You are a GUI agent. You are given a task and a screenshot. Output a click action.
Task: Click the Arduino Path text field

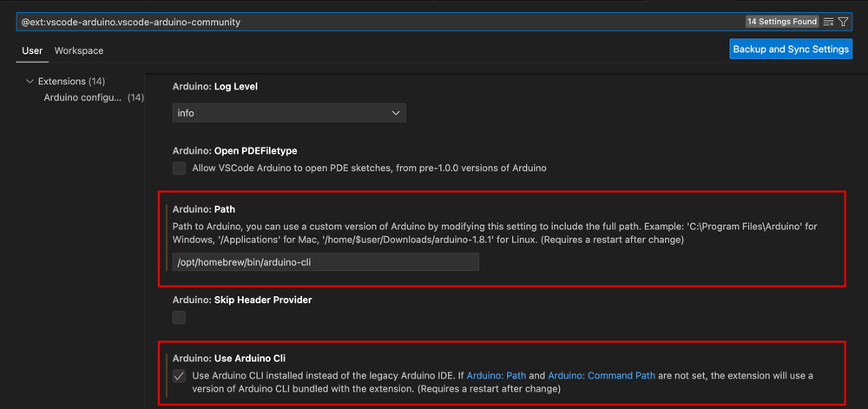pos(325,262)
